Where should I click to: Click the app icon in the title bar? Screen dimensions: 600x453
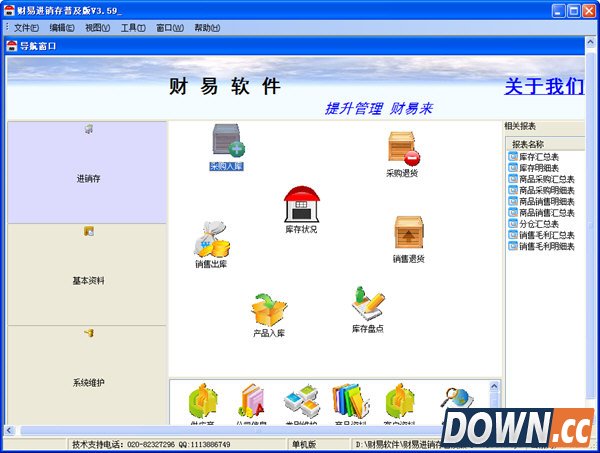[9, 10]
